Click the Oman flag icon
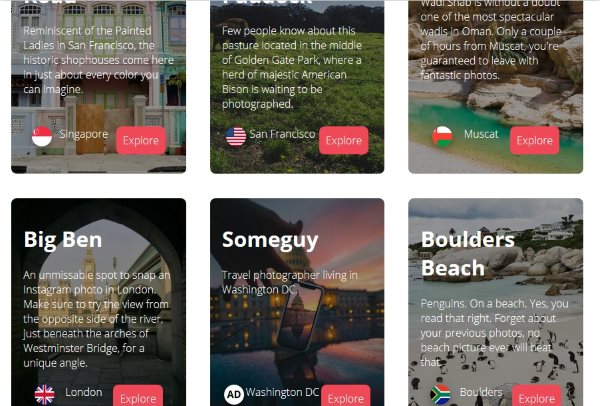600x406 pixels. click(x=442, y=136)
